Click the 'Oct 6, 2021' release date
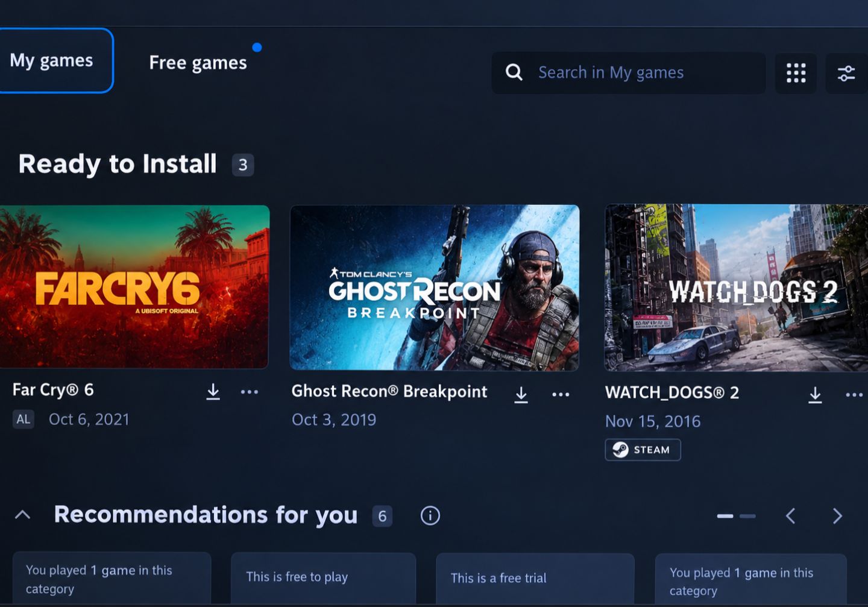The image size is (868, 607). click(x=89, y=420)
